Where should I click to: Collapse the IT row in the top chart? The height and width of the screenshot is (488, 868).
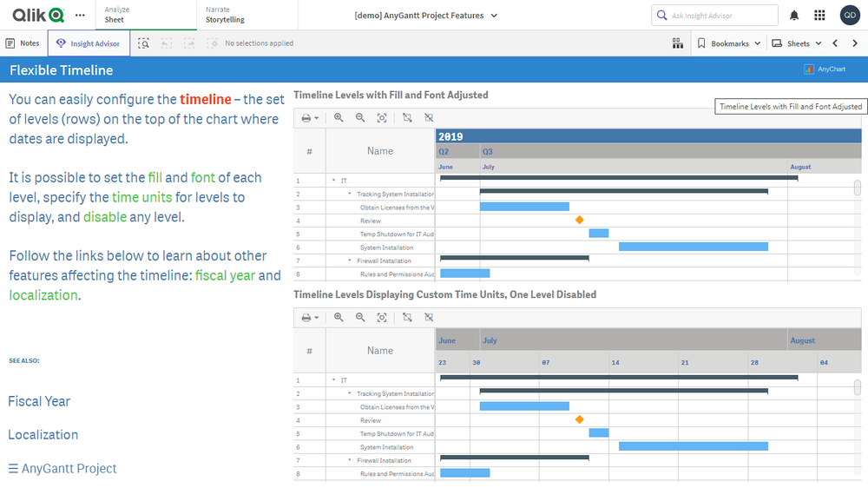point(334,181)
